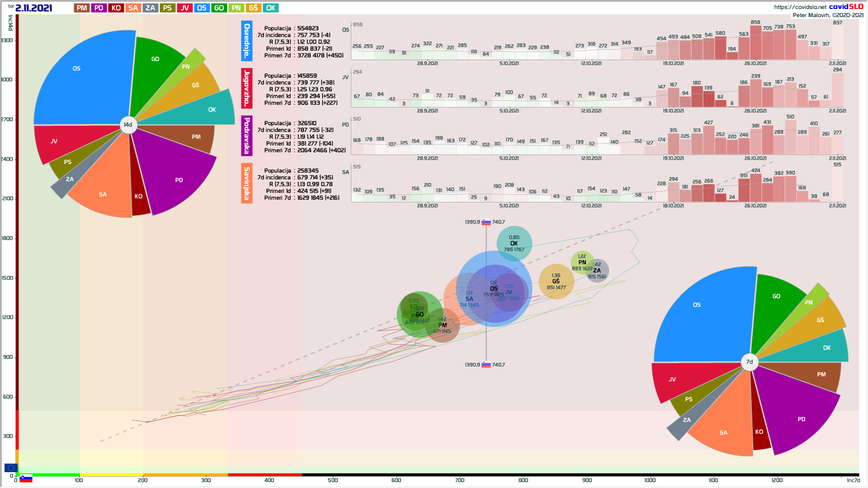This screenshot has height=488, width=868.
Task: Toggle the PD purple legend chip
Action: pos(99,8)
